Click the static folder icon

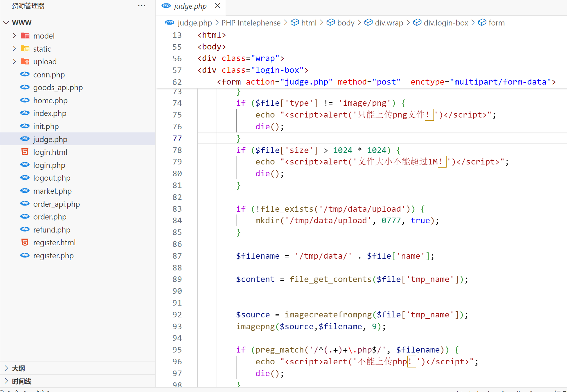(25, 48)
